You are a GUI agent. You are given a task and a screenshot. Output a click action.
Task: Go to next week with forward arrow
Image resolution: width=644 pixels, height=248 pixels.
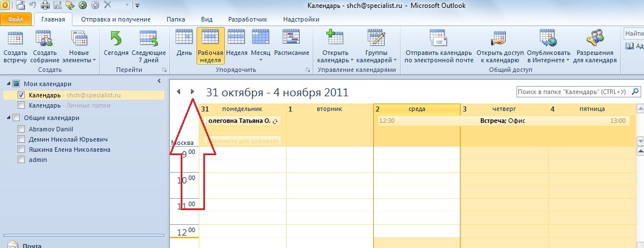click(x=193, y=92)
